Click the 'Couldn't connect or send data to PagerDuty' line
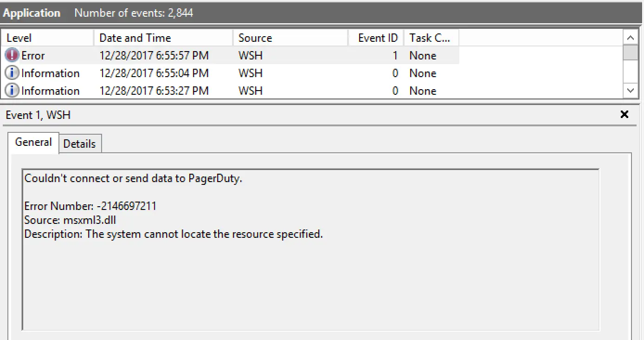 pos(133,178)
